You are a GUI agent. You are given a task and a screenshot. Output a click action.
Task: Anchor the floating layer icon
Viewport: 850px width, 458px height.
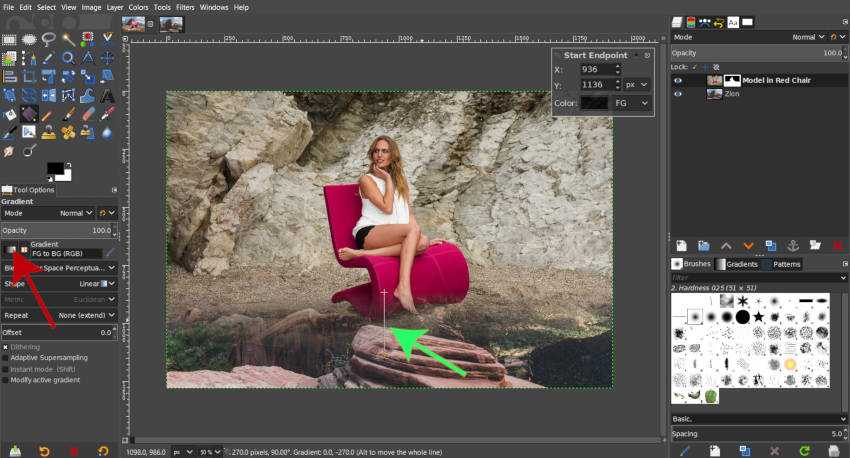point(793,245)
